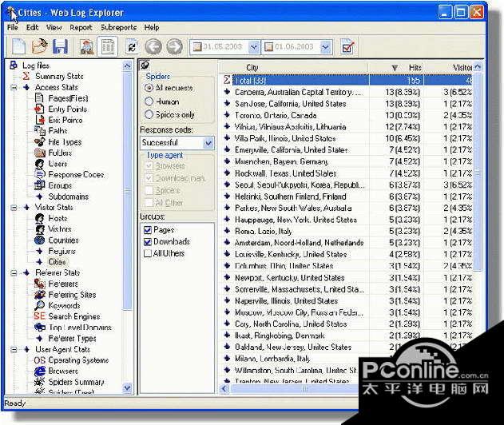Toggle the Pages group checkbox
The width and height of the screenshot is (504, 425).
tap(148, 230)
